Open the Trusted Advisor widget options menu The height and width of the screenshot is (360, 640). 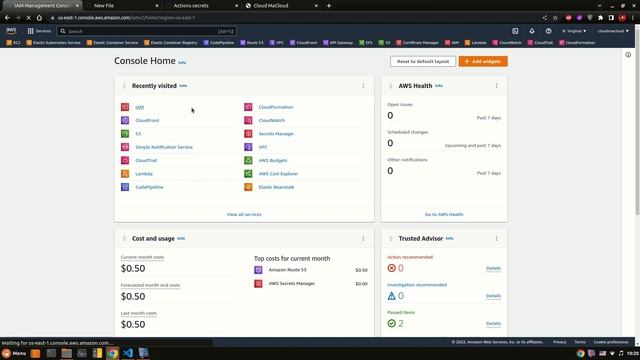[x=496, y=238]
